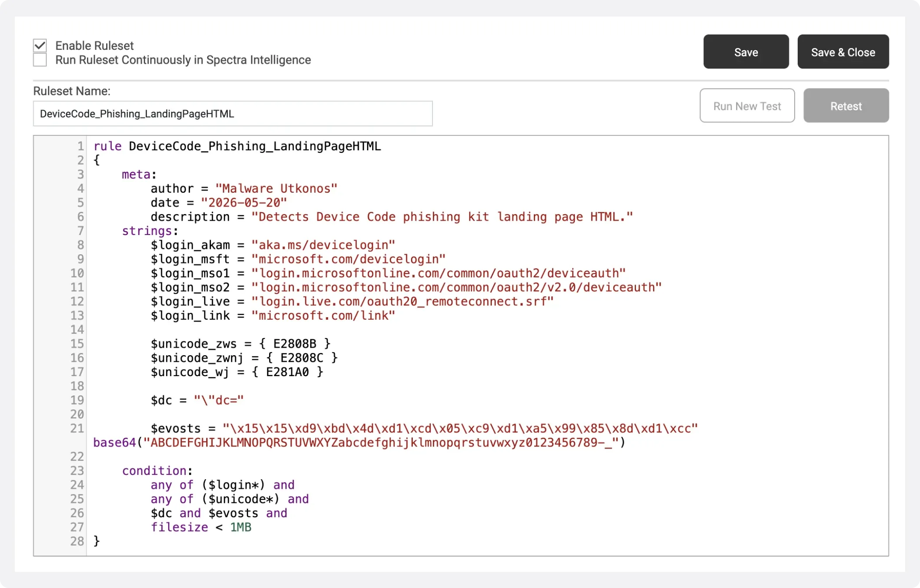920x588 pixels.
Task: Click the "meta:" keyword on line 3
Action: pos(139,175)
